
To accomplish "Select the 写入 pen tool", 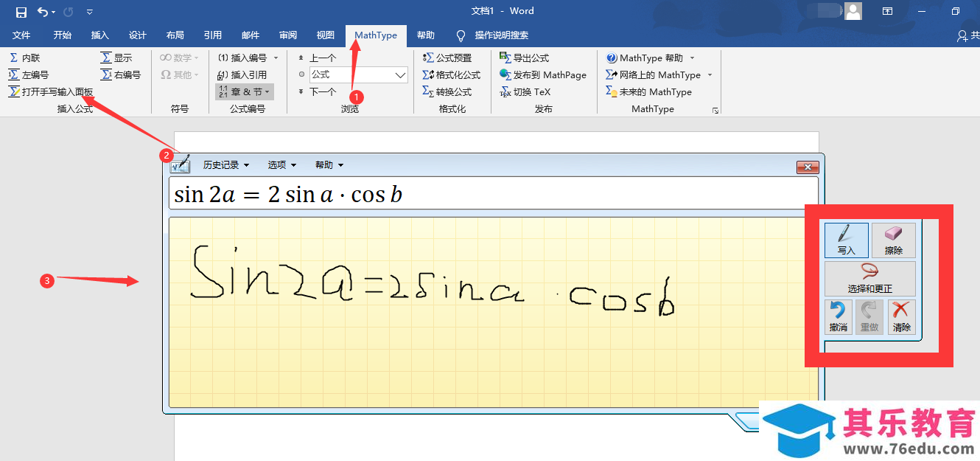I will [x=847, y=240].
